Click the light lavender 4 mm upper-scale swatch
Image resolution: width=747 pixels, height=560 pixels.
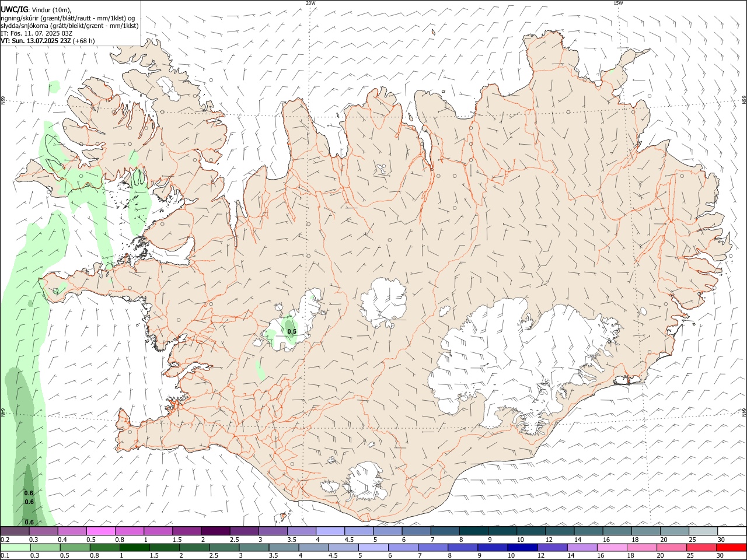click(x=330, y=531)
